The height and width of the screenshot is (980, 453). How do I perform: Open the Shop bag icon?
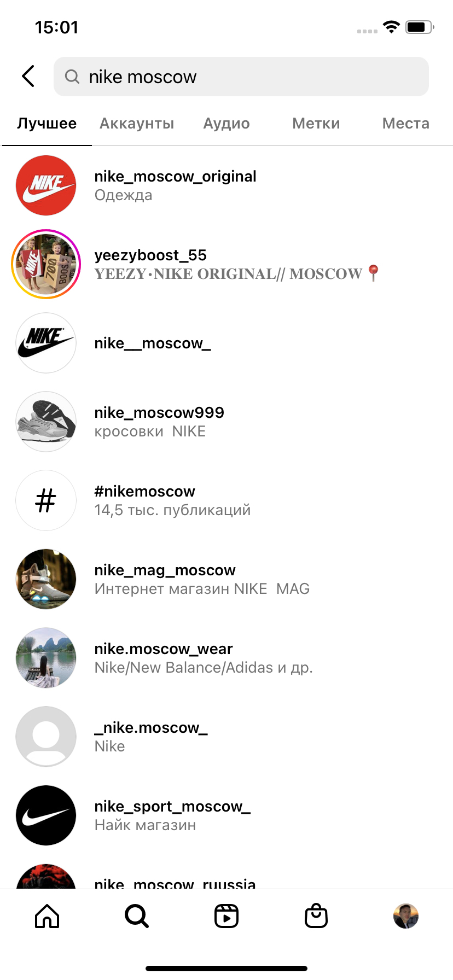pos(316,916)
